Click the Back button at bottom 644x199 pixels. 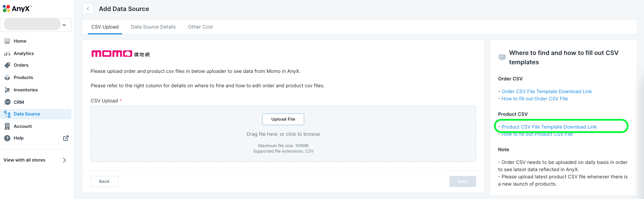click(104, 181)
